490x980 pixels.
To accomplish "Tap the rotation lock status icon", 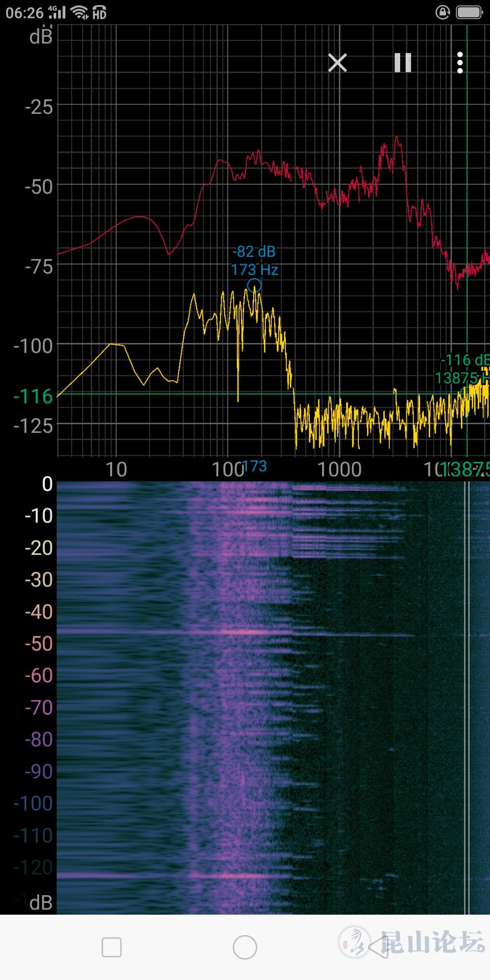I will point(443,12).
